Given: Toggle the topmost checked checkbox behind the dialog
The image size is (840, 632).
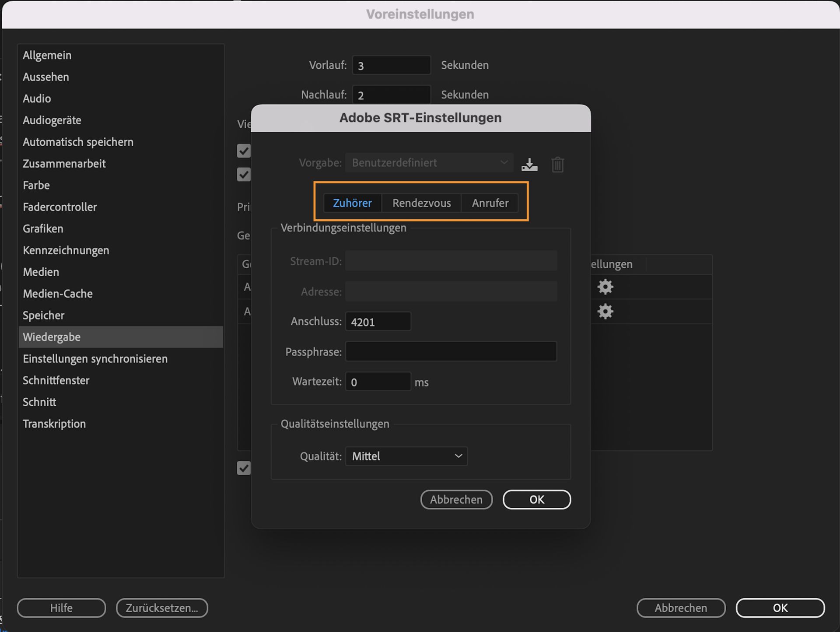Looking at the screenshot, I should [x=244, y=151].
